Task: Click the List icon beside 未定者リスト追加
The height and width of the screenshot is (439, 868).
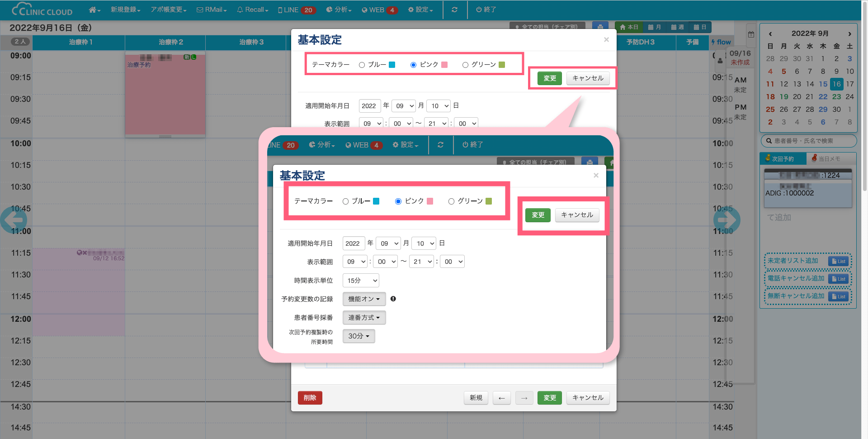Action: coord(839,261)
